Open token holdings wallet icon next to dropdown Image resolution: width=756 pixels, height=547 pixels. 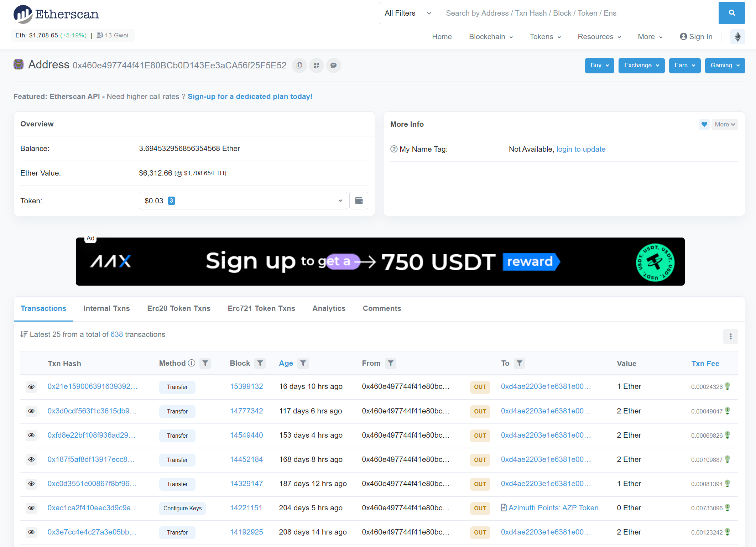pyautogui.click(x=359, y=200)
